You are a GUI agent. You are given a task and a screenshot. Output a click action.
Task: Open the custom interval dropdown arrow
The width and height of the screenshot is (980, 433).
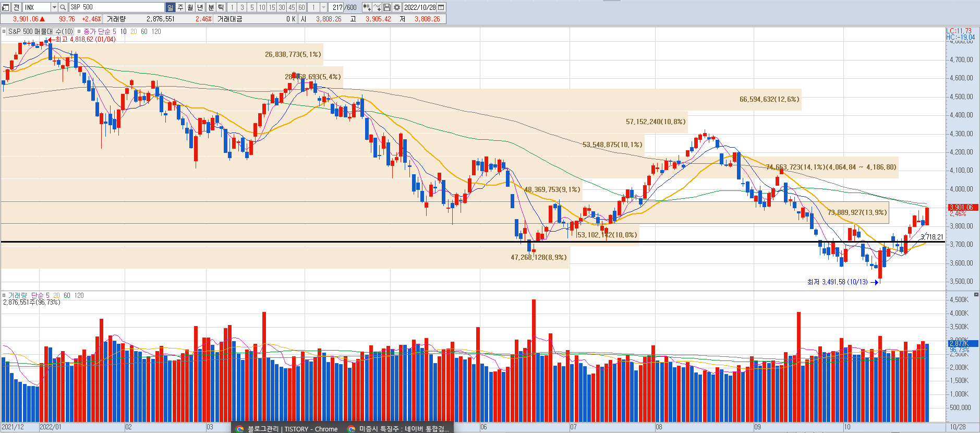[324, 7]
